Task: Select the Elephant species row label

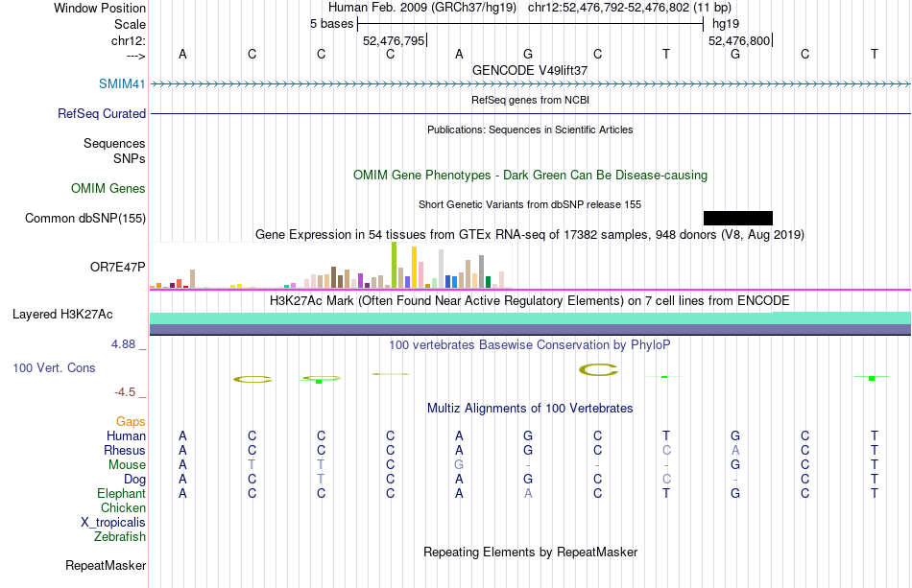Action: pyautogui.click(x=121, y=493)
